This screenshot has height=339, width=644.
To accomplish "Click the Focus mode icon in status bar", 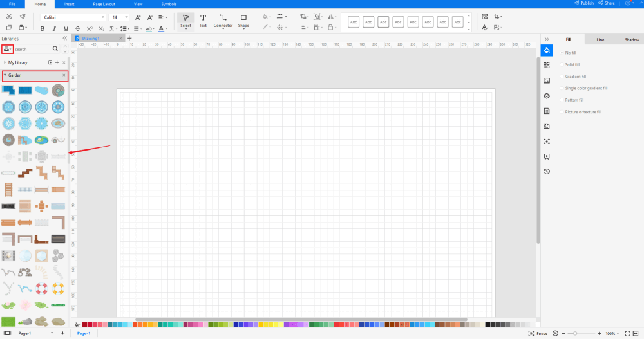I will [531, 333].
